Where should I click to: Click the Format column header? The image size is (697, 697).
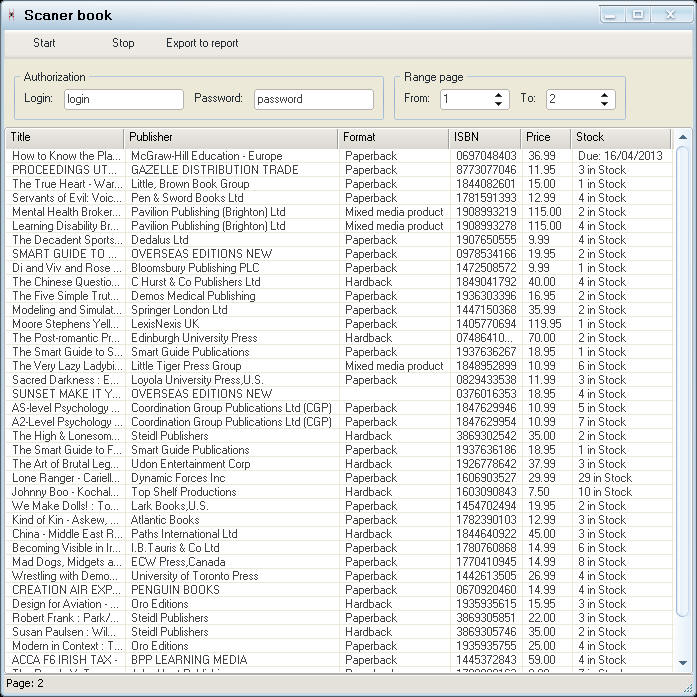coord(393,137)
